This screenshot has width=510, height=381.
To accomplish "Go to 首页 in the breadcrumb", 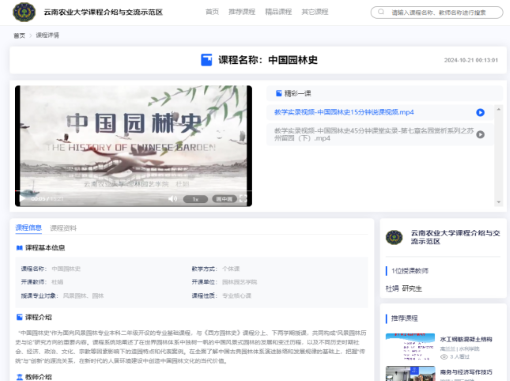I will click(19, 35).
